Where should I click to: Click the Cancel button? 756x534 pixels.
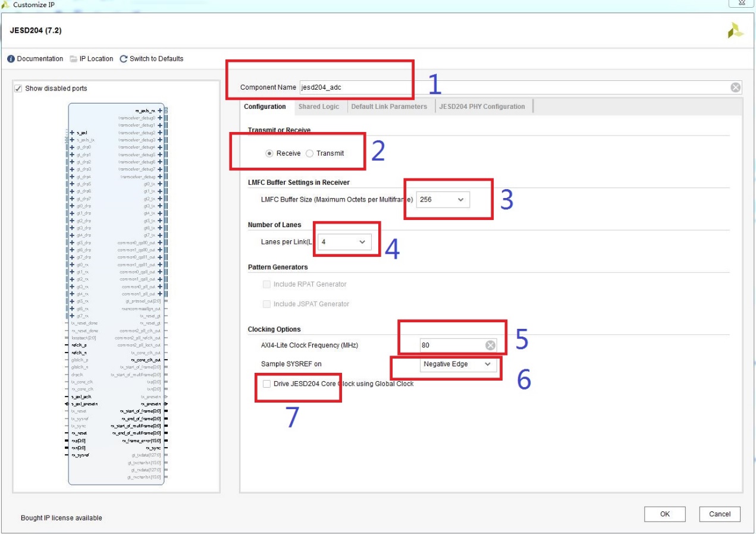pyautogui.click(x=720, y=514)
